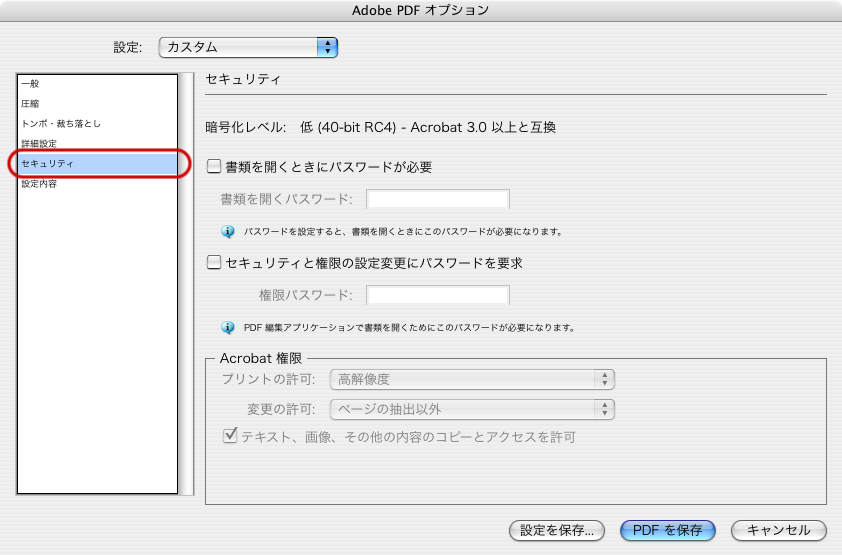Image resolution: width=842 pixels, height=555 pixels.
Task: Toggle テキスト、画像、その他の内容のコピーとアクセスを許可 checkbox
Action: (230, 435)
